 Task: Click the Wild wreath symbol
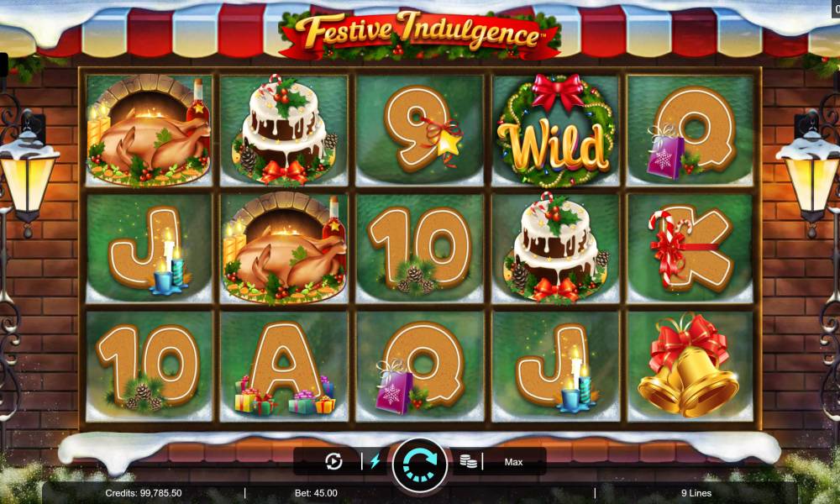click(x=555, y=131)
